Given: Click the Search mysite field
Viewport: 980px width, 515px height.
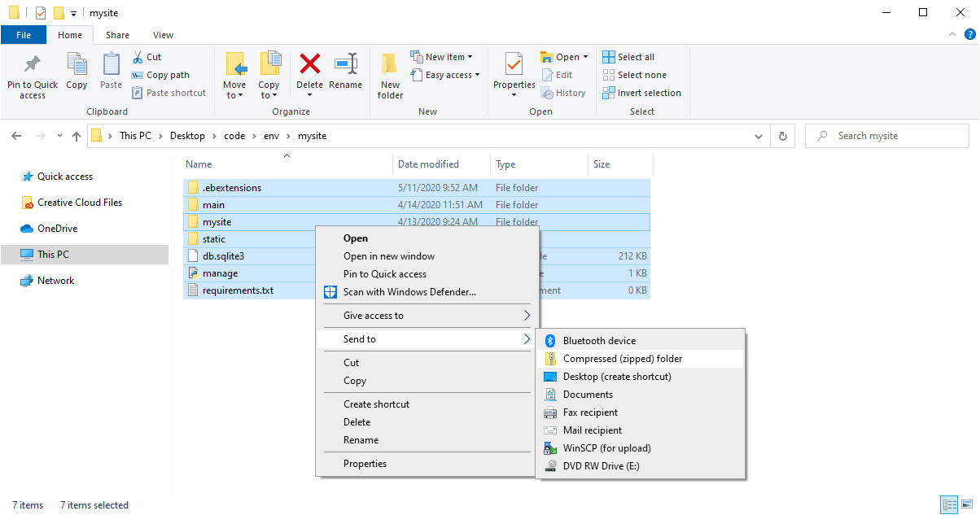Looking at the screenshot, I should 887,136.
